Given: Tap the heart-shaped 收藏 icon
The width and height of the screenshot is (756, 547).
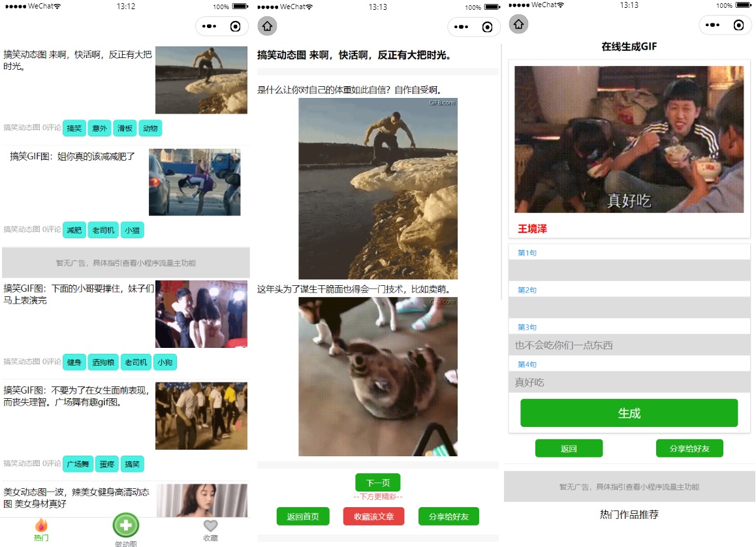Looking at the screenshot, I should tap(210, 525).
